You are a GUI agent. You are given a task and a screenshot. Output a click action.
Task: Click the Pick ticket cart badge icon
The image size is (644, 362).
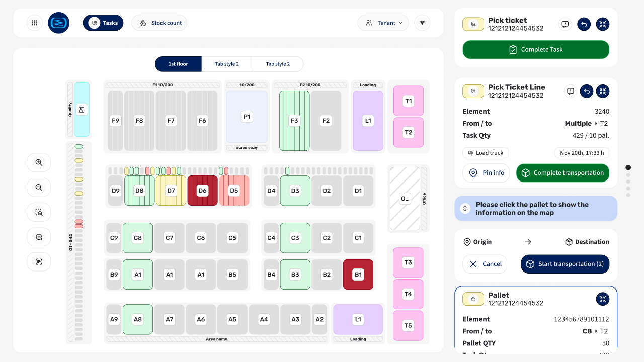(473, 24)
